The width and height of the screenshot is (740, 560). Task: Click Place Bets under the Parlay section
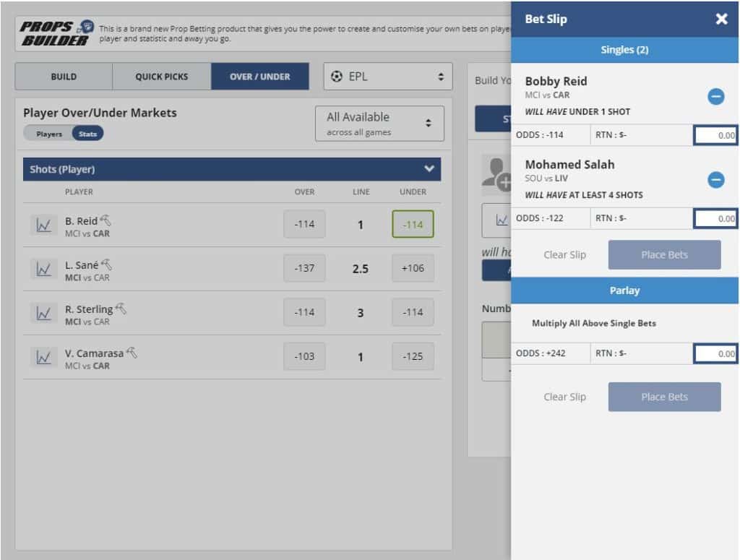click(x=664, y=397)
